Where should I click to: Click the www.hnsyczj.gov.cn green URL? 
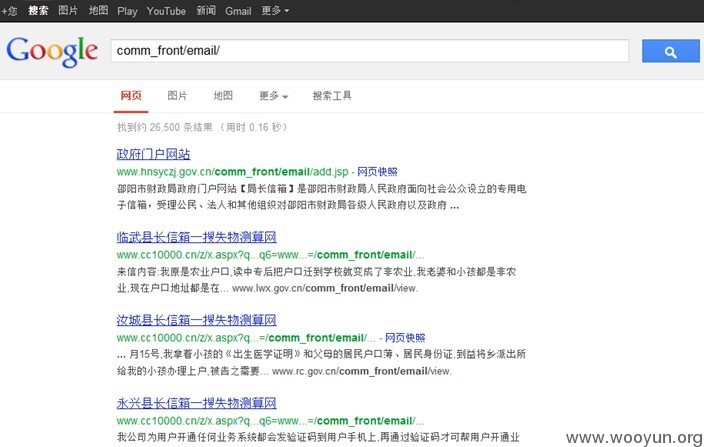coord(233,172)
